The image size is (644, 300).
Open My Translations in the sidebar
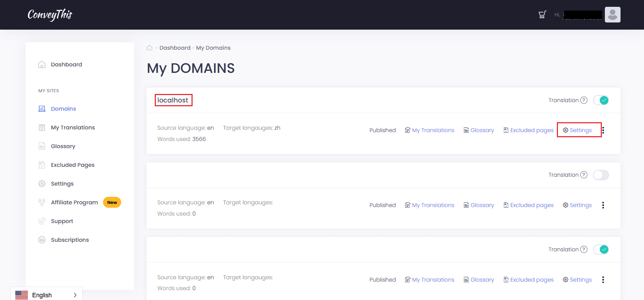(73, 127)
